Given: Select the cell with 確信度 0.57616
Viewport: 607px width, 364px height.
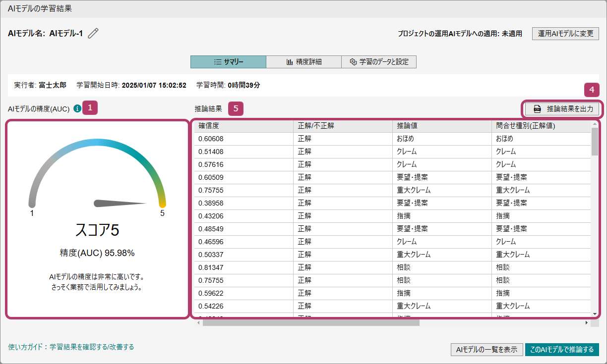Looking at the screenshot, I should [x=243, y=164].
